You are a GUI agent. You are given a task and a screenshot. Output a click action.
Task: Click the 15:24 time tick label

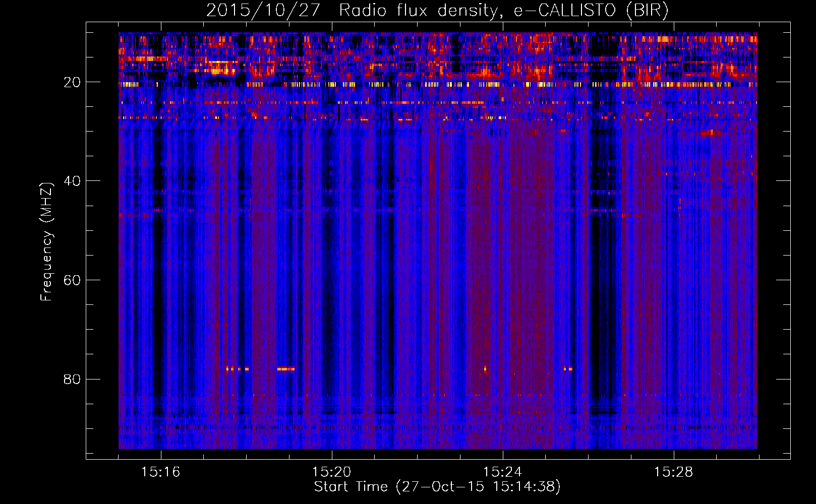click(x=502, y=472)
